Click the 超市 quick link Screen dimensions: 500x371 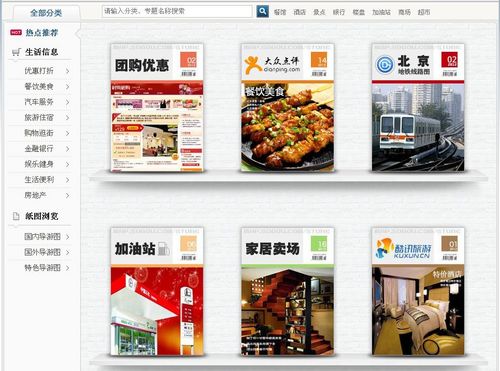point(424,12)
